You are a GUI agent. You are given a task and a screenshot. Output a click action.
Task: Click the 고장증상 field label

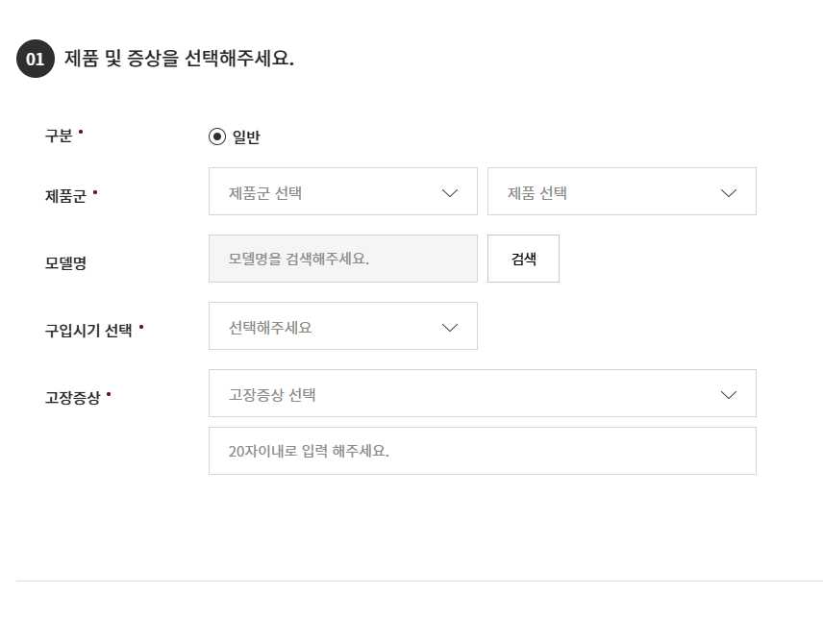coord(72,397)
